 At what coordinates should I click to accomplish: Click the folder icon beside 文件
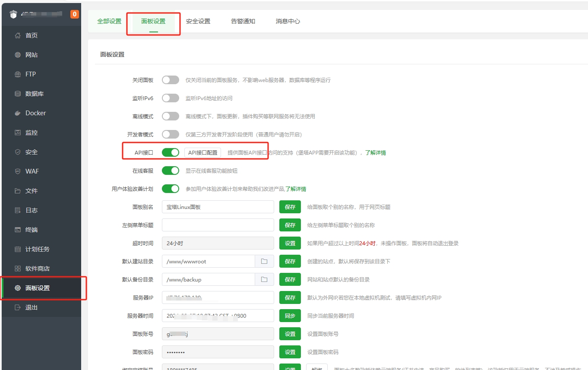(x=18, y=191)
